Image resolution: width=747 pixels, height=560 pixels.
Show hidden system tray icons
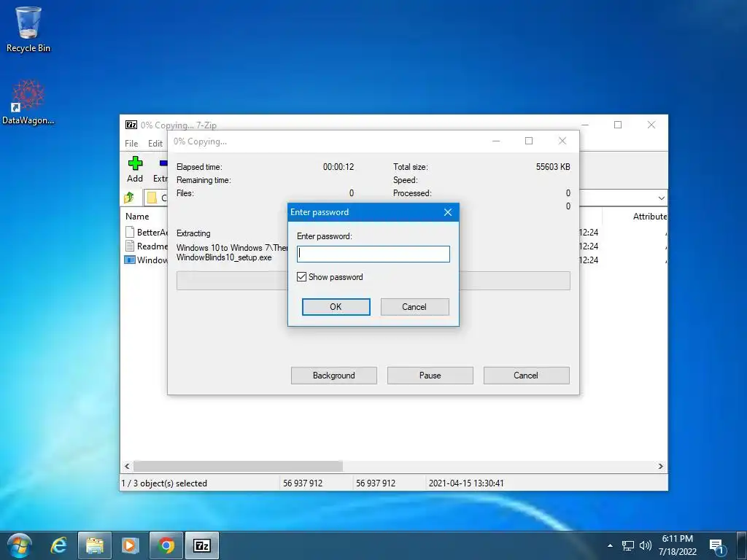611,545
